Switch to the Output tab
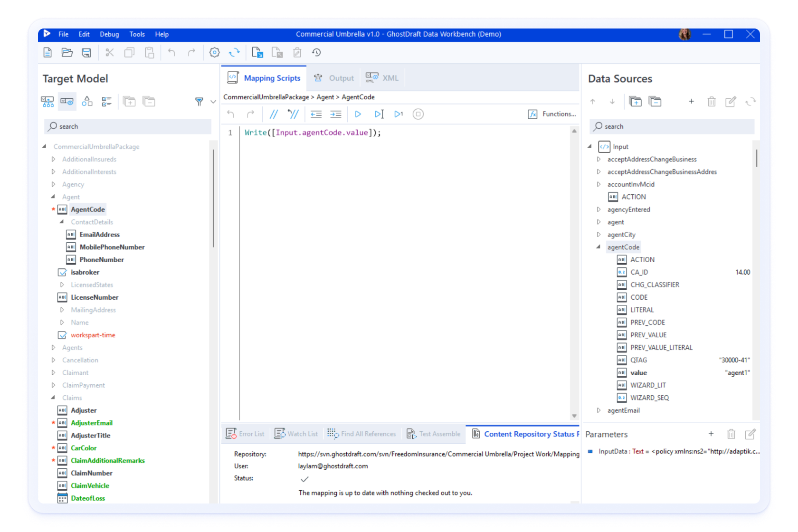798x532 pixels. [x=334, y=78]
